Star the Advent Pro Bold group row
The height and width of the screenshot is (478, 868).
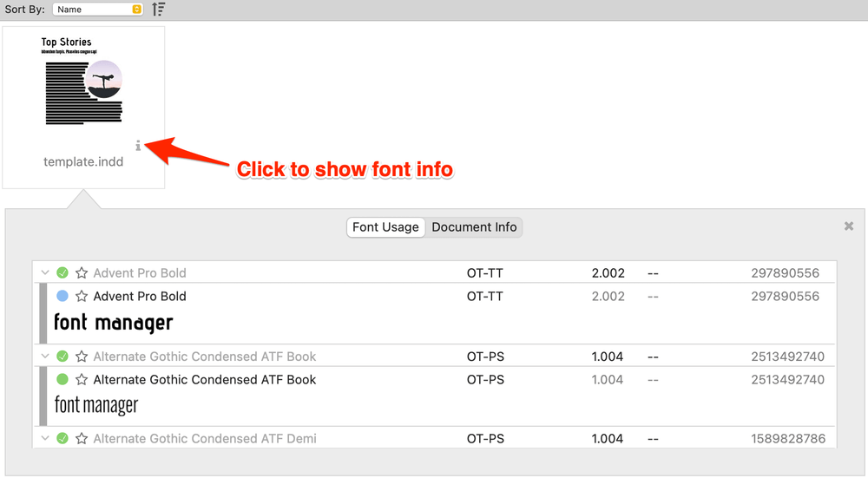click(x=82, y=272)
